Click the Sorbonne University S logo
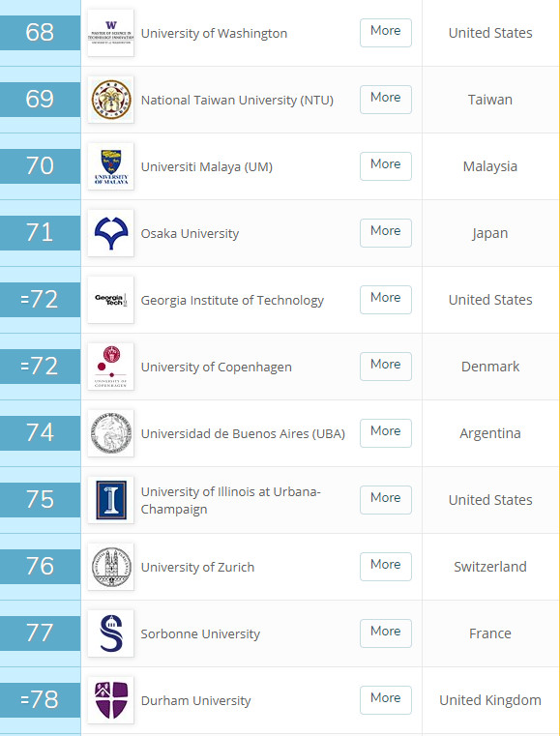 pyautogui.click(x=111, y=633)
